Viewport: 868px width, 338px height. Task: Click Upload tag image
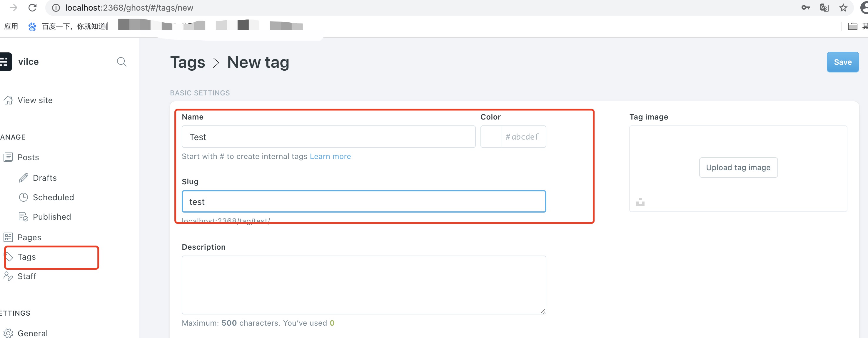[x=738, y=167]
